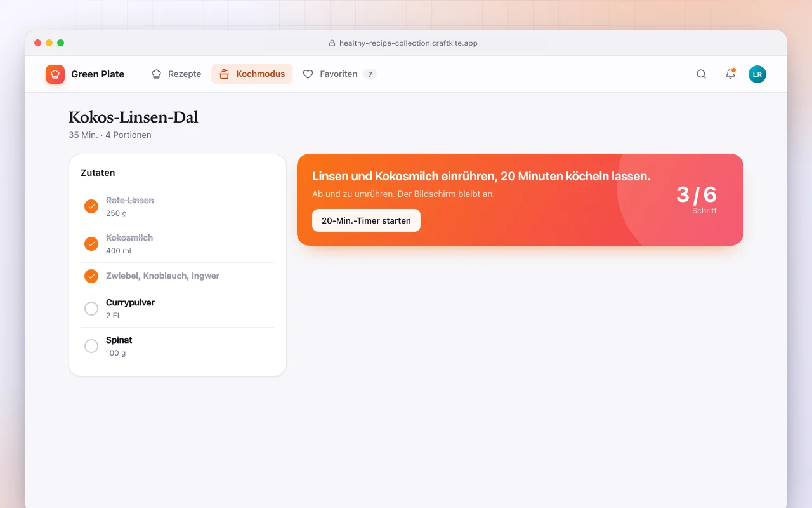Click the address bar URL text
Image resolution: width=812 pixels, height=508 pixels.
[x=409, y=43]
